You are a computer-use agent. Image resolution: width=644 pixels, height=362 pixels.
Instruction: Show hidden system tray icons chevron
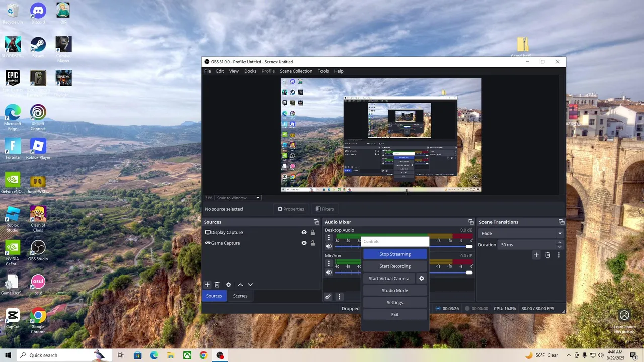click(569, 355)
